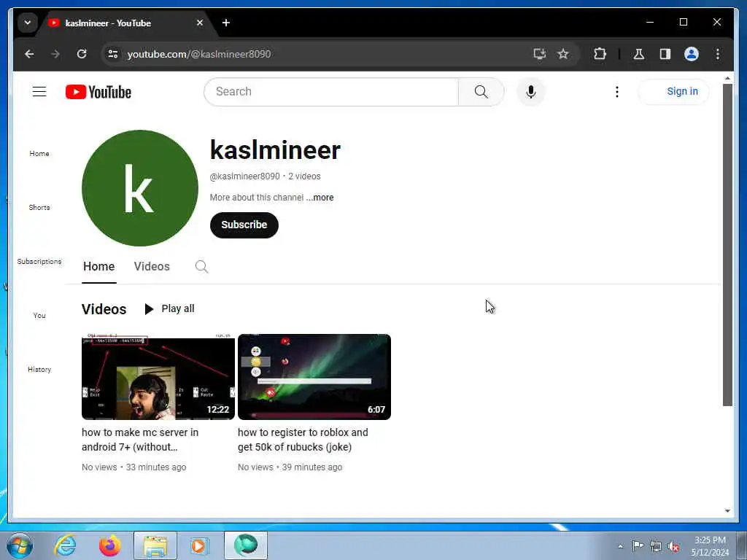Click the kaslmineer channel name heading
This screenshot has width=747, height=560.
point(275,150)
